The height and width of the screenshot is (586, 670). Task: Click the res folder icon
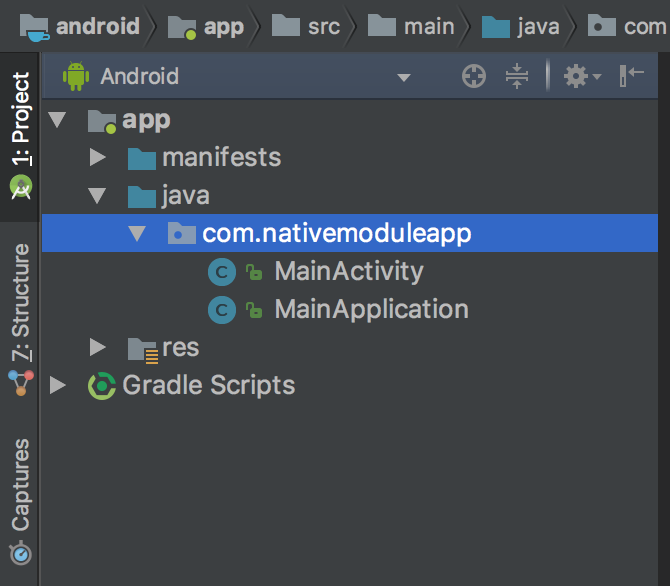point(142,347)
